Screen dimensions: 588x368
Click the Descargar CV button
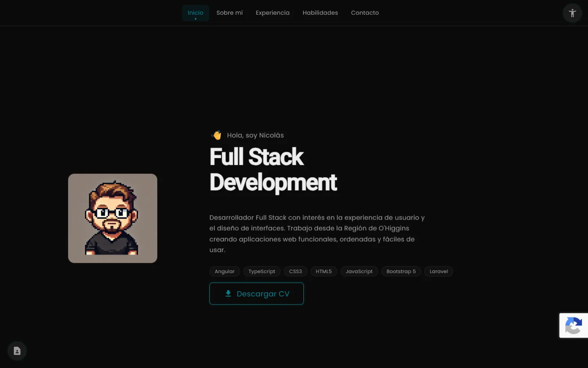coord(256,294)
